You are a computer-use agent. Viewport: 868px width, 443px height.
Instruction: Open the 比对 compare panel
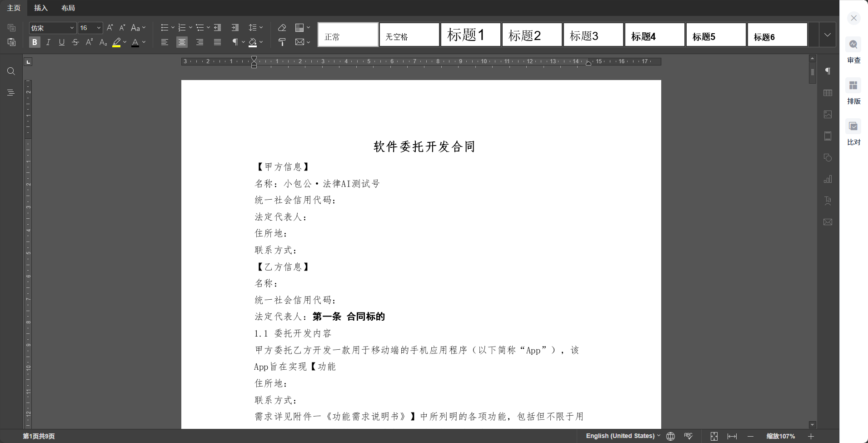[853, 132]
